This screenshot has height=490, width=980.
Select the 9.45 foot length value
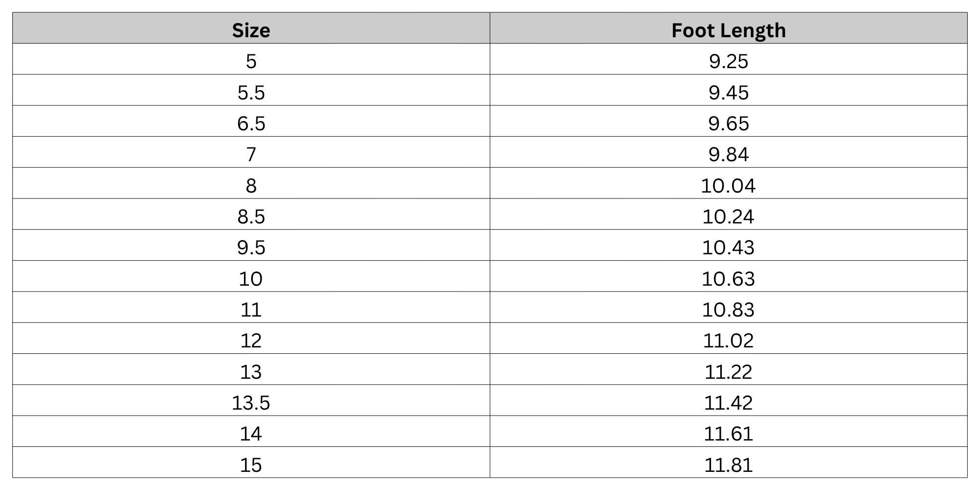(x=729, y=93)
